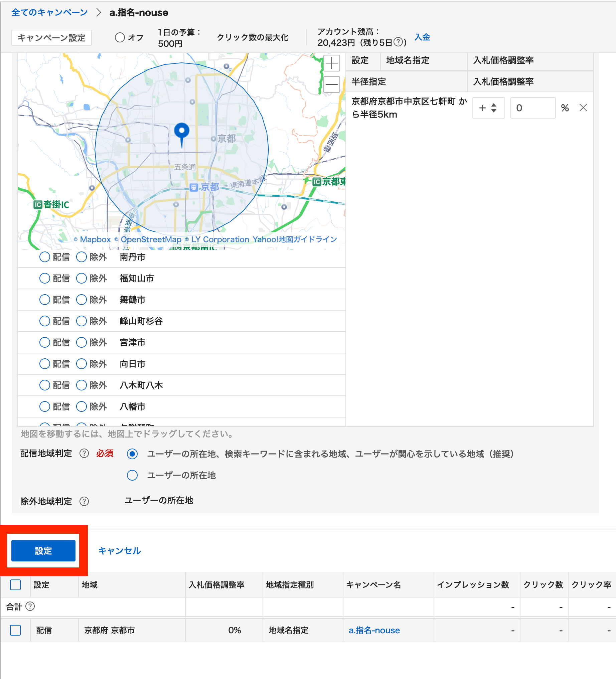Select 除外 radio for 福知山市
This screenshot has width=616, height=679.
[x=82, y=278]
